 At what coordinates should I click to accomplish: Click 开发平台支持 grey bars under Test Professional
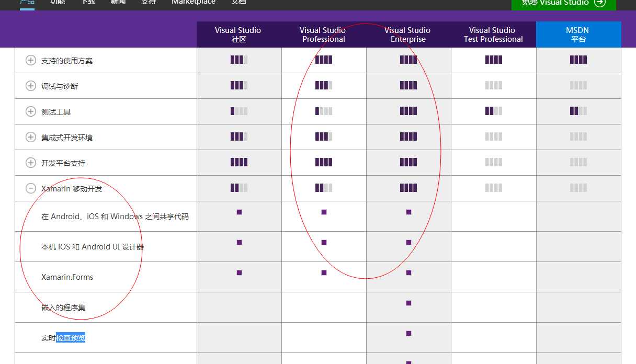tap(493, 162)
